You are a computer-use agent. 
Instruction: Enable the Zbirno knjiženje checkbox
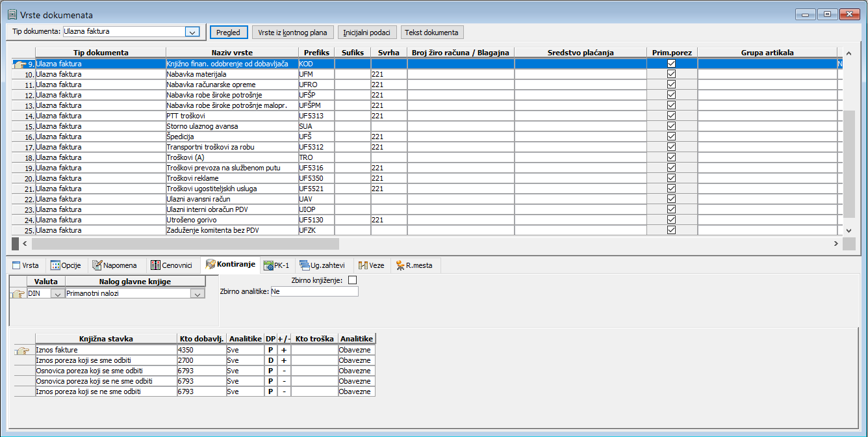click(x=353, y=280)
